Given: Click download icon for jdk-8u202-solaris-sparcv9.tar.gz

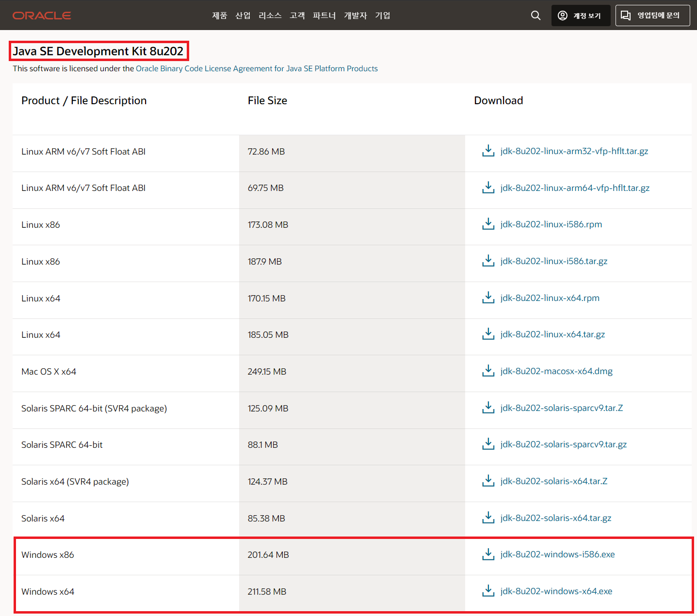Looking at the screenshot, I should pos(488,444).
